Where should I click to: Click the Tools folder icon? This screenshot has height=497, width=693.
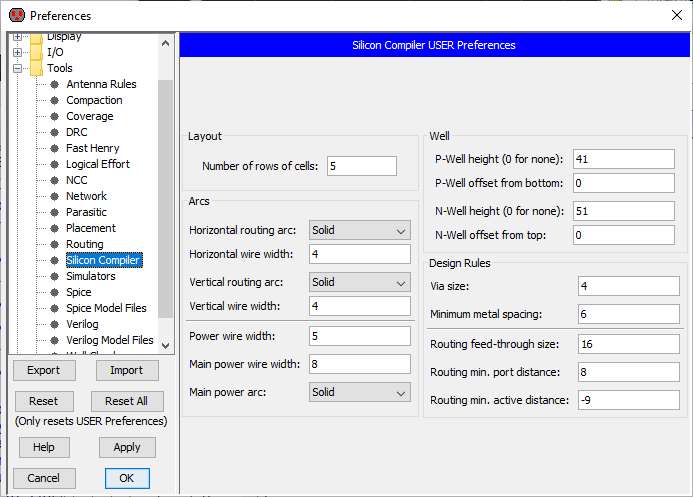point(36,68)
